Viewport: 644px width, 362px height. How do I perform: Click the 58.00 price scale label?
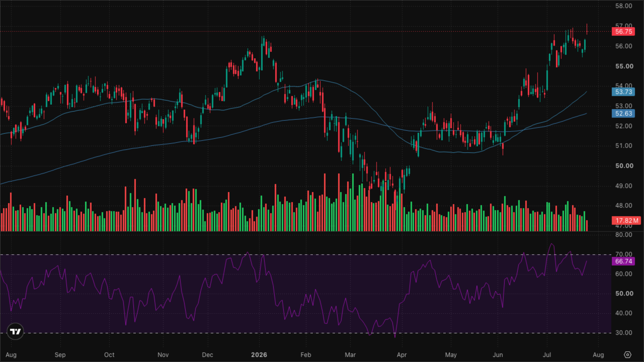coord(624,6)
